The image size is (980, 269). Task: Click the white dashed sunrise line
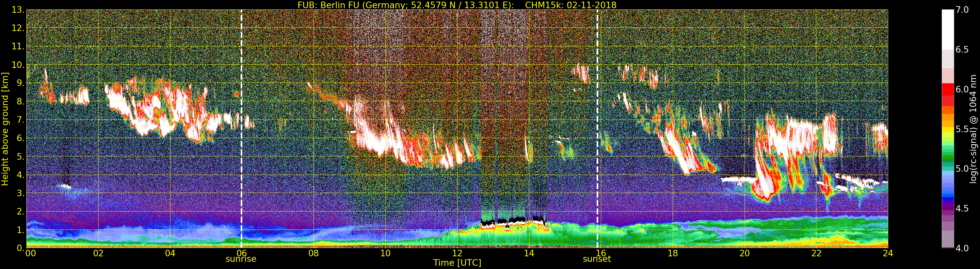[241, 129]
